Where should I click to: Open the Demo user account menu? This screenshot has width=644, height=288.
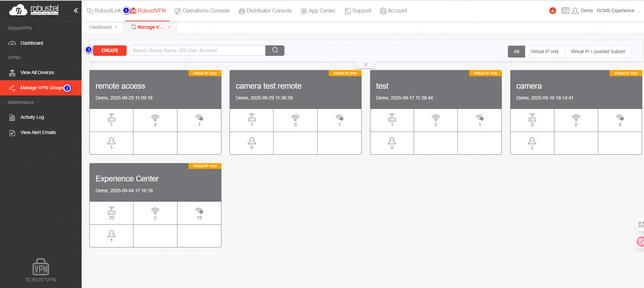(583, 10)
